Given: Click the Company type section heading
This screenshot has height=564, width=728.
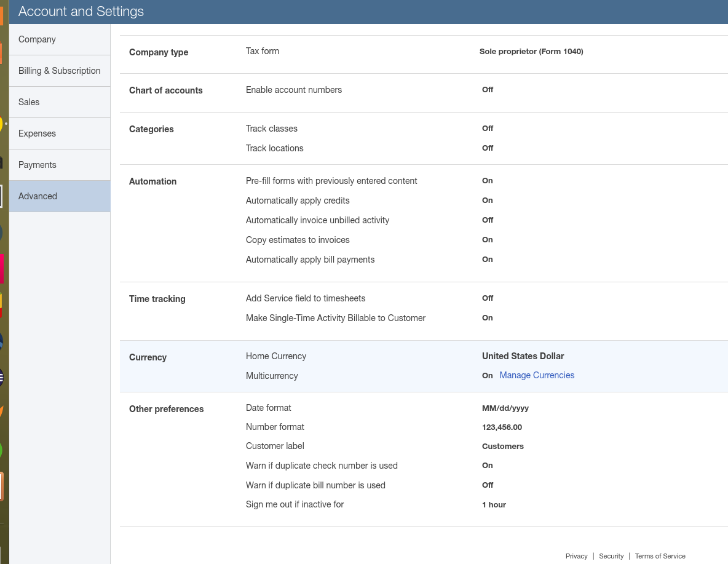Looking at the screenshot, I should click(x=158, y=52).
